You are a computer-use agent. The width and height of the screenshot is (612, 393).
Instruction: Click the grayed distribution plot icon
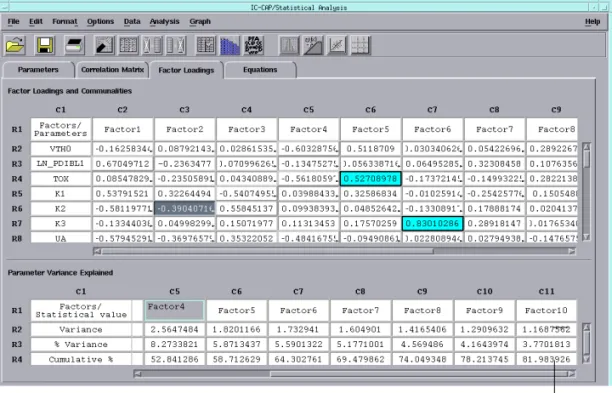coord(289,45)
